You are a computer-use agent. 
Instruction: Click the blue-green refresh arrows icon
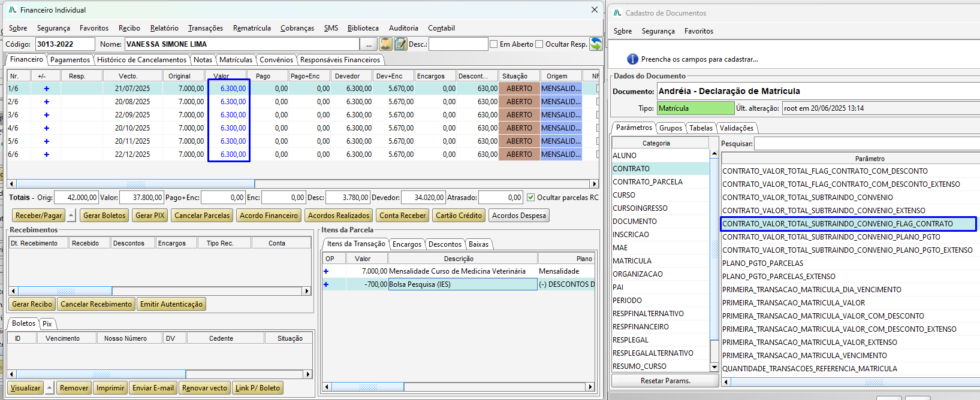pos(596,44)
